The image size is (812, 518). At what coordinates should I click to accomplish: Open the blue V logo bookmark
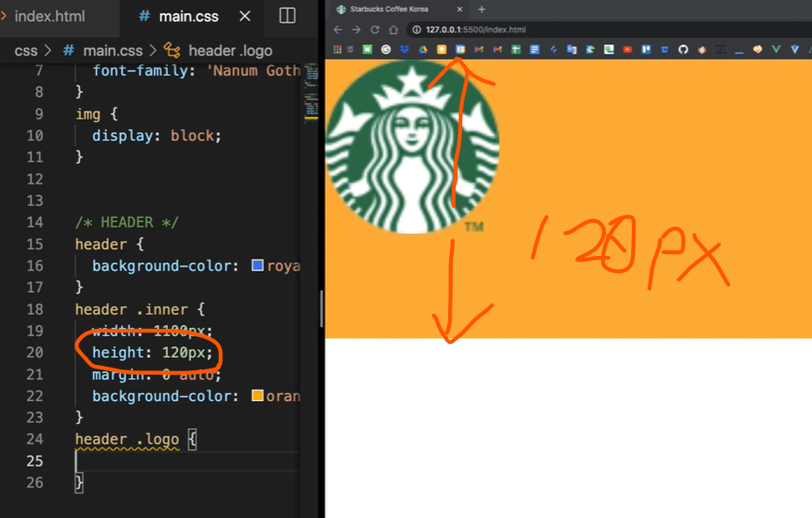pos(794,49)
